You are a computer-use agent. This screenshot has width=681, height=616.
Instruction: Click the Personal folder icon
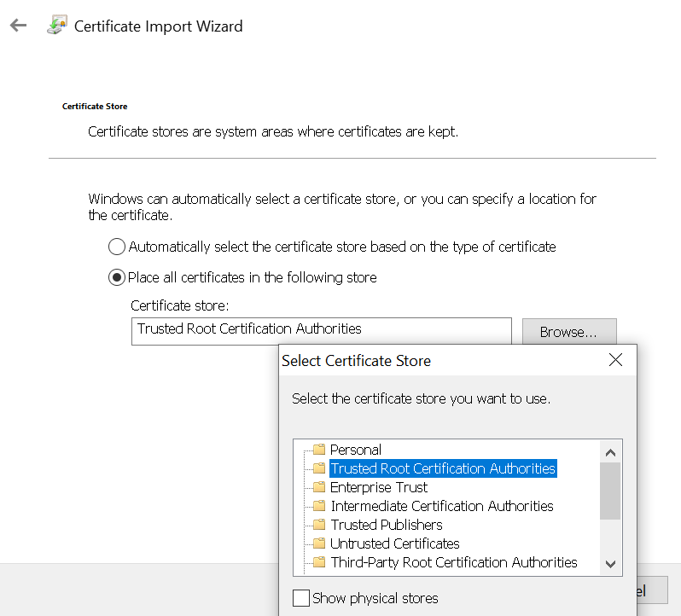319,449
